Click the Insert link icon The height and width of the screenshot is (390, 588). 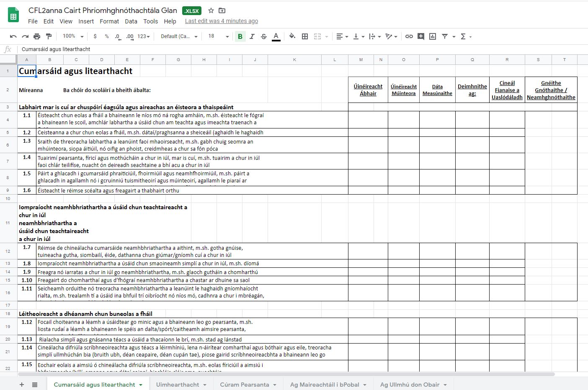(409, 36)
